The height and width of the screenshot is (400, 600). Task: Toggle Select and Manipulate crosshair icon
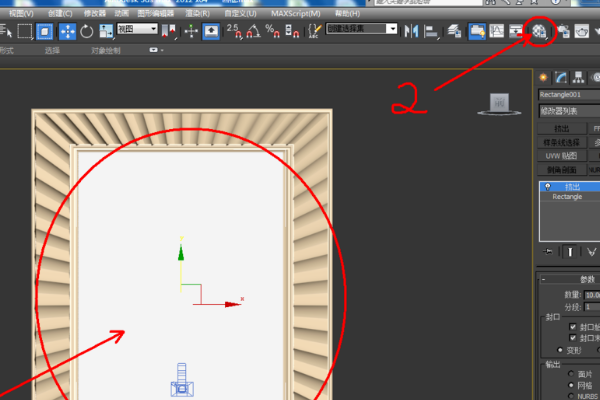pos(191,31)
